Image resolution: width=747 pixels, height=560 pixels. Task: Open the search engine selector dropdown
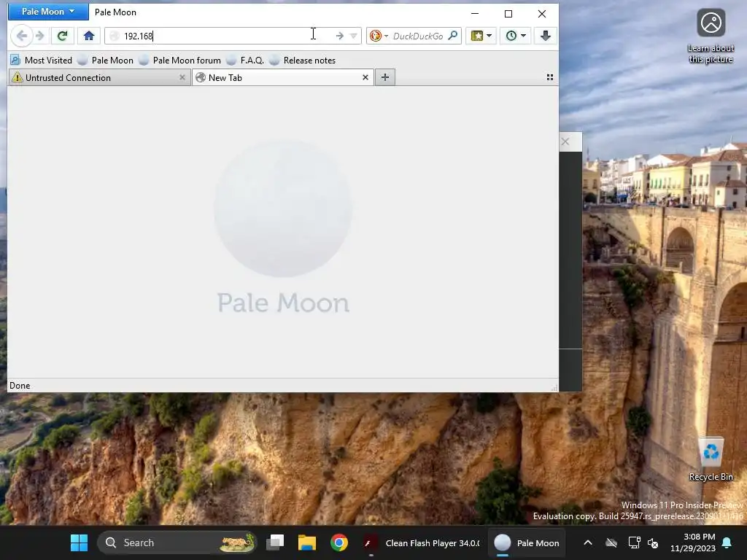pos(379,36)
